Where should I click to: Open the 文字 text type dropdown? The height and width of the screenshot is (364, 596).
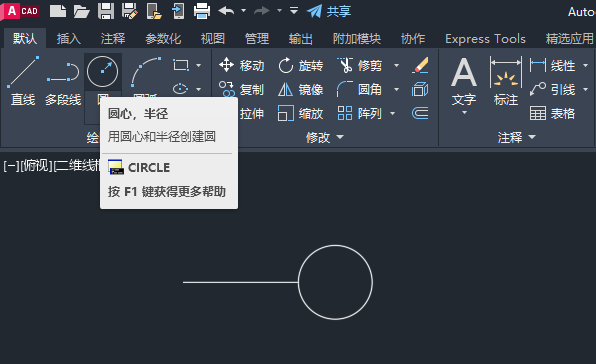tap(464, 113)
